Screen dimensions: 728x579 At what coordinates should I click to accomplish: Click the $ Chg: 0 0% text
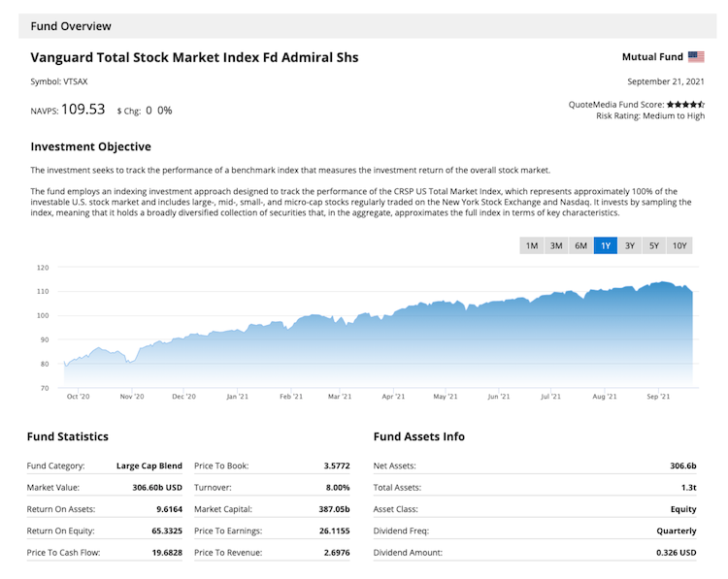click(x=145, y=111)
